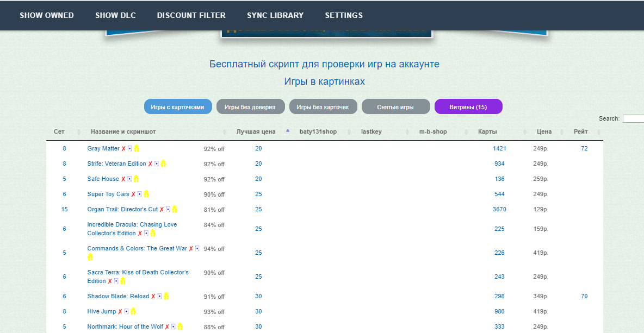Select the Игры с карточками tab
The width and height of the screenshot is (644, 333).
click(178, 106)
